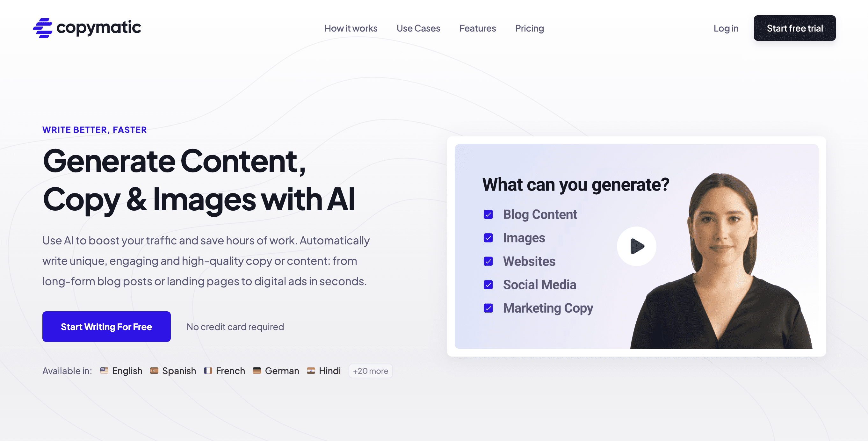The image size is (868, 441).
Task: Click the Log in link
Action: click(x=726, y=27)
